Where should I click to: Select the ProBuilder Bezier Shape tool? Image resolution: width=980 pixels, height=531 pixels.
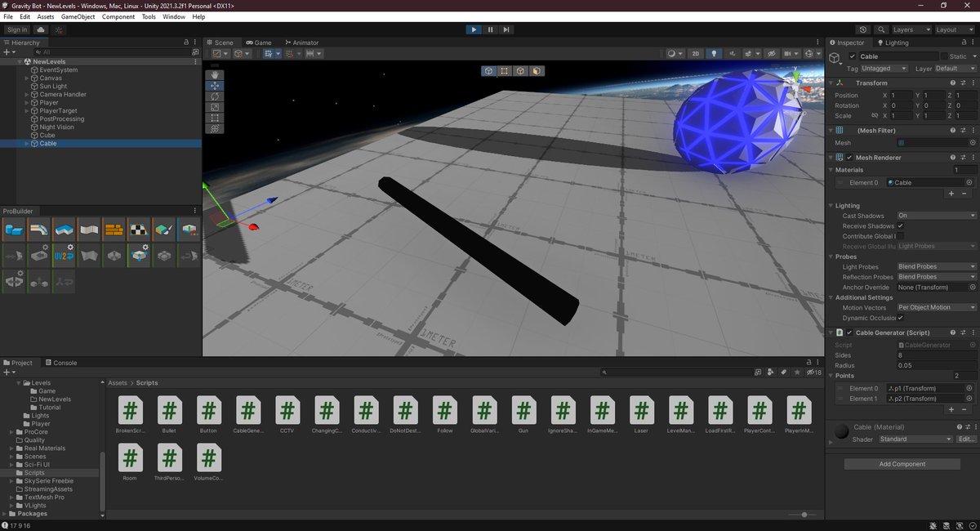pos(40,230)
